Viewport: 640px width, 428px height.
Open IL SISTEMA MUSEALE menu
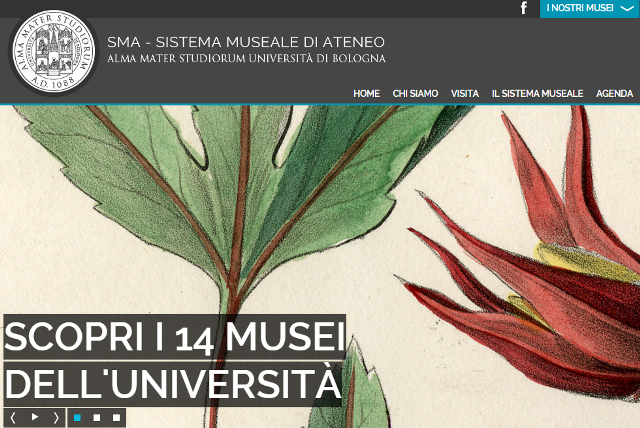tap(537, 93)
